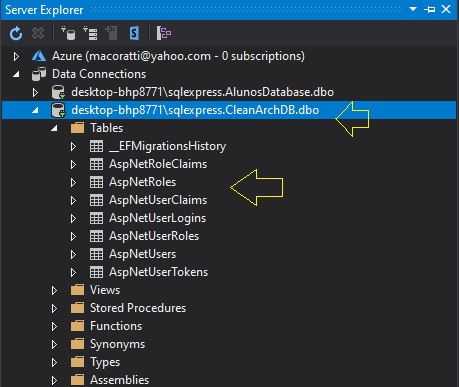Click the Azure services tree icon in toolbar
This screenshot has height=387, width=459.
[x=164, y=33]
